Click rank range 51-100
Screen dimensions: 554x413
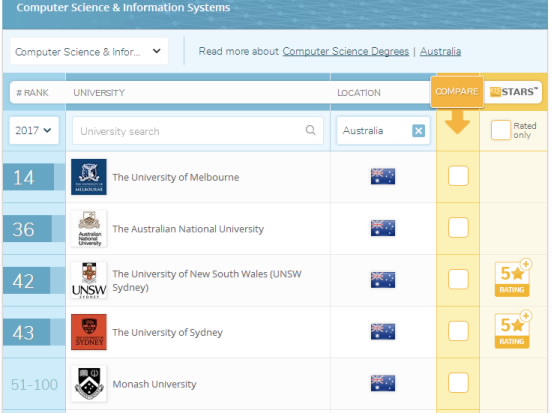pyautogui.click(x=34, y=384)
